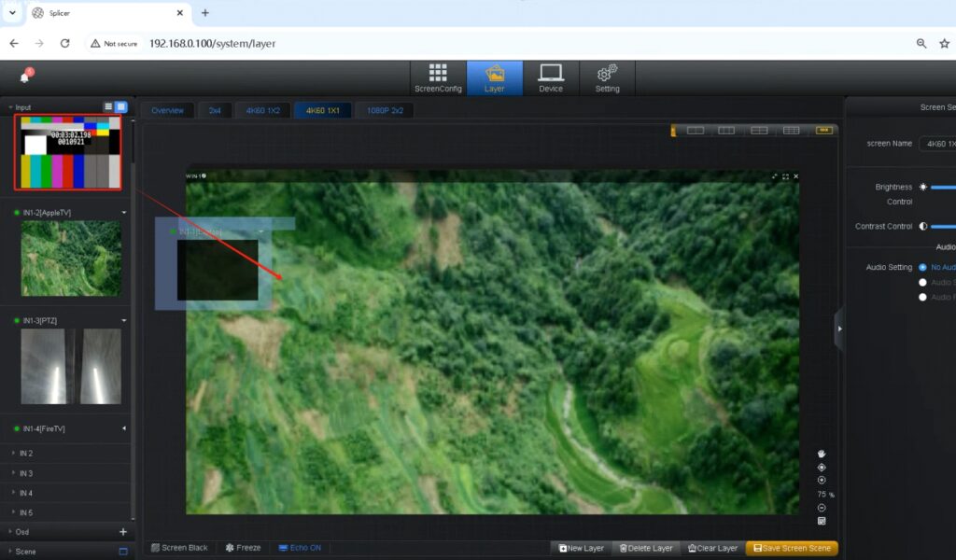This screenshot has width=956, height=560.
Task: Select the hand pan tool
Action: pos(822,454)
